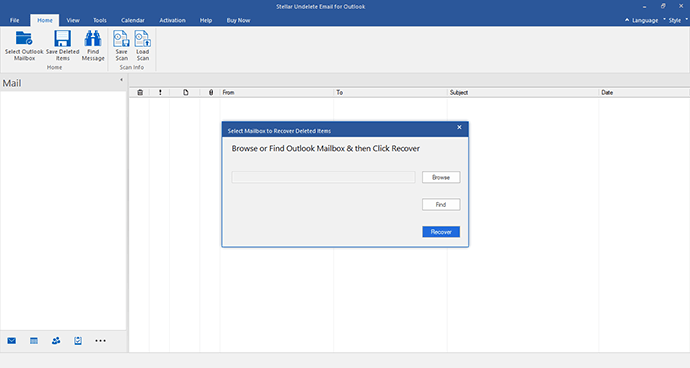The height and width of the screenshot is (368, 690).
Task: Open the Calendar ribbon tab
Action: 133,20
